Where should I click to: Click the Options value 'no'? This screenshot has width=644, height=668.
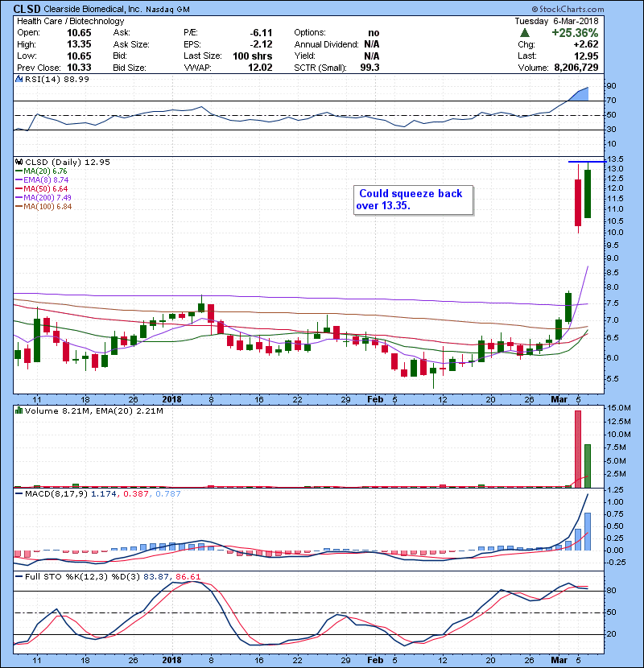374,33
